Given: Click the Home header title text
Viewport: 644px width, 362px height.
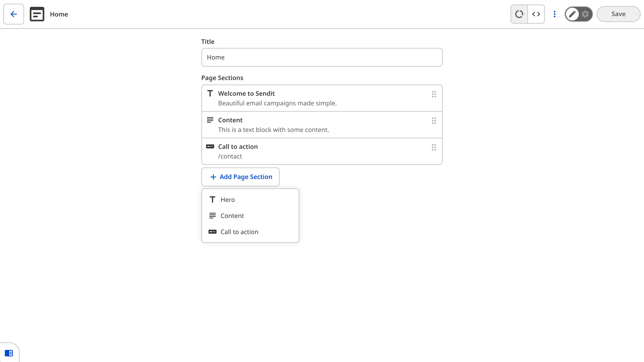Looking at the screenshot, I should [x=59, y=14].
